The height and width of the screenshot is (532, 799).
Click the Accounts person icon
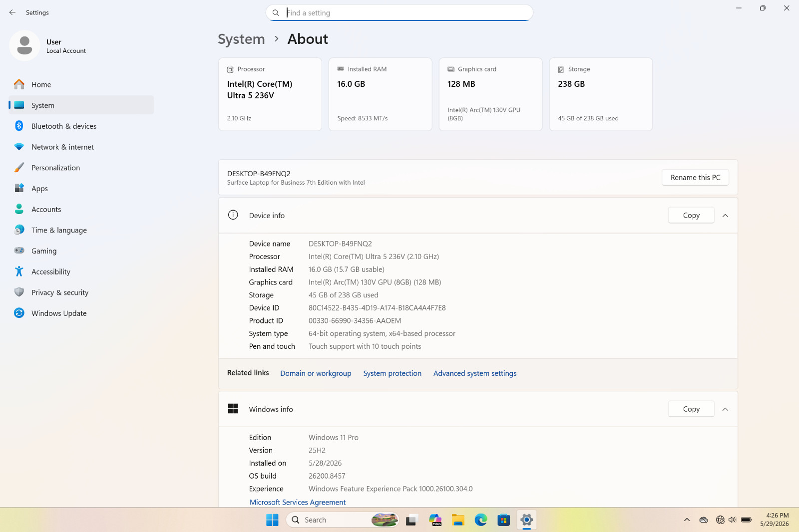[x=19, y=209]
